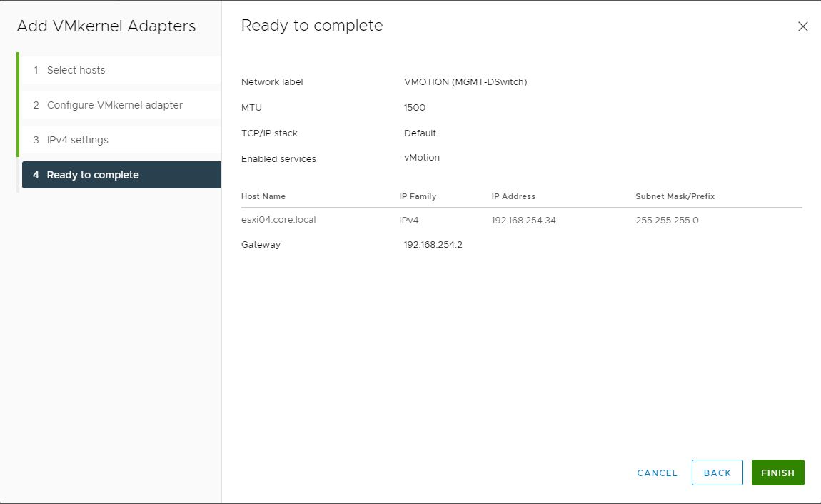
Task: Click the Enabled services field name
Action: pyautogui.click(x=278, y=158)
